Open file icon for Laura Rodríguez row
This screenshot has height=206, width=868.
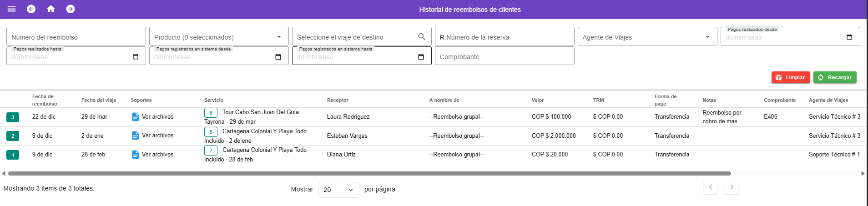click(x=135, y=117)
